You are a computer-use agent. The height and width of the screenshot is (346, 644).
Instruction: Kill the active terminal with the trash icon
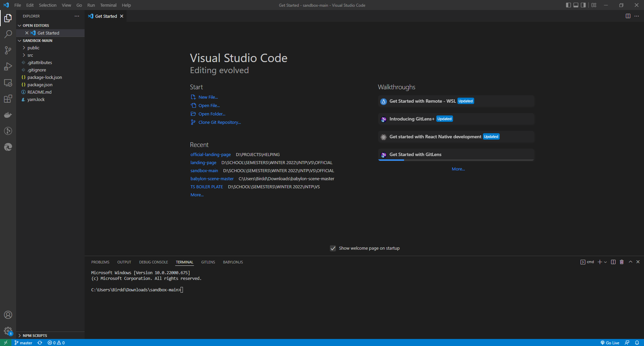pyautogui.click(x=621, y=262)
